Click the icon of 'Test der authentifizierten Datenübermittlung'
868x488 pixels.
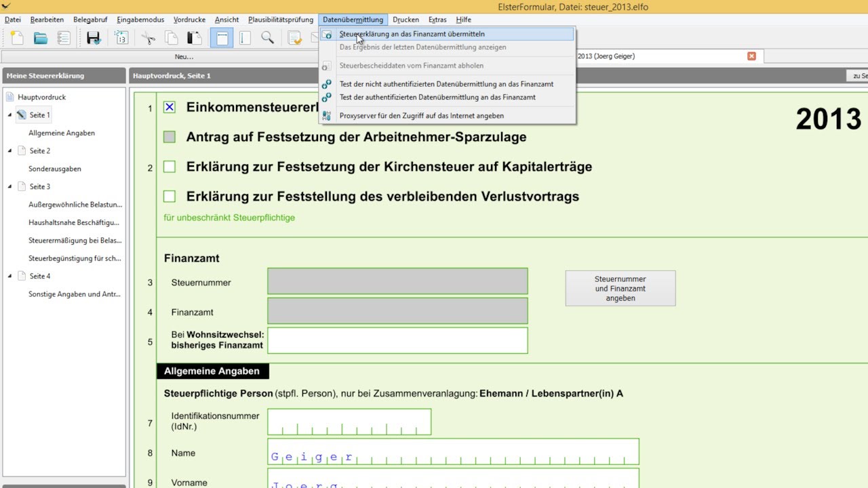coord(327,97)
